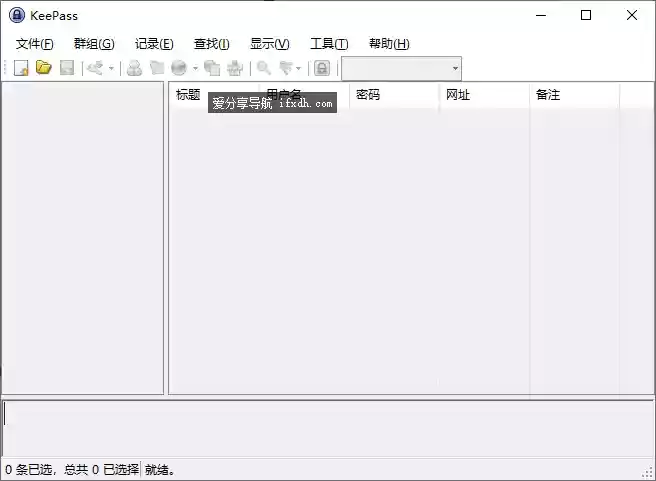Image resolution: width=656 pixels, height=481 pixels.
Task: Sort by the 密码 column header
Action: 392,95
